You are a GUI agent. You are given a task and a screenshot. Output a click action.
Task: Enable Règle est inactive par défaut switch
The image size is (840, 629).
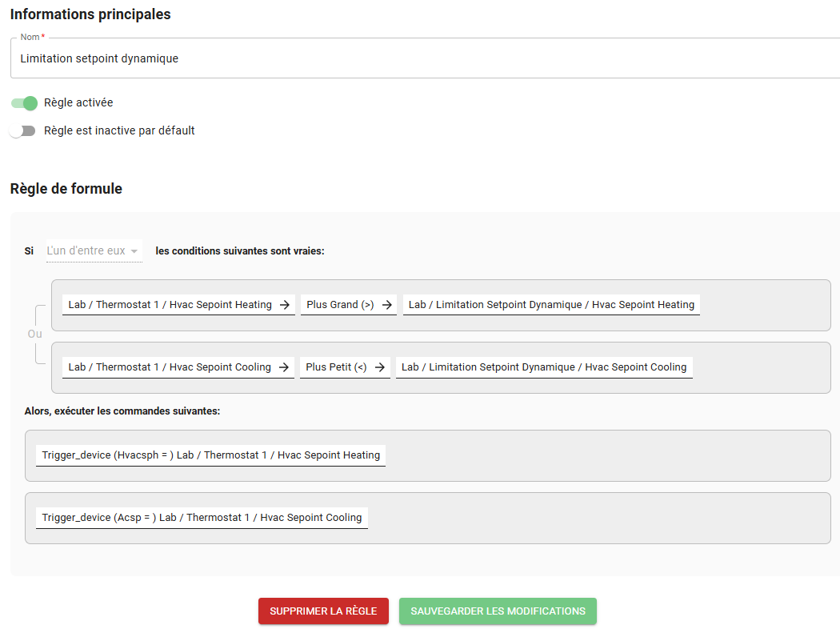pos(22,131)
